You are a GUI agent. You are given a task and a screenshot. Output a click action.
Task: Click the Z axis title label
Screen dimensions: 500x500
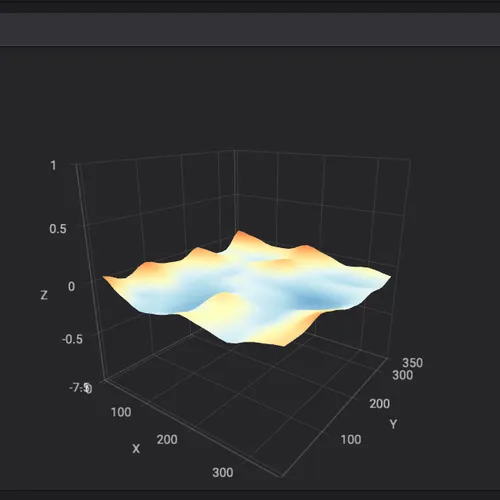44,295
